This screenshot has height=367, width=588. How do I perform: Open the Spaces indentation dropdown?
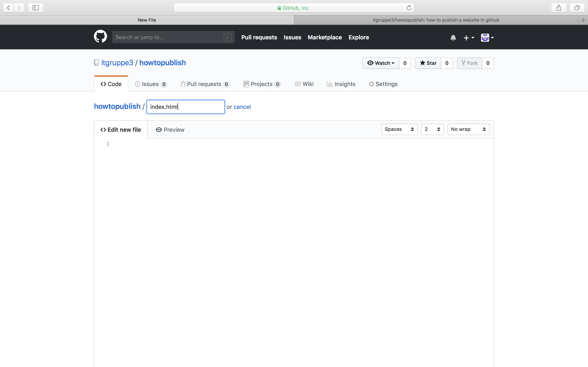click(399, 129)
